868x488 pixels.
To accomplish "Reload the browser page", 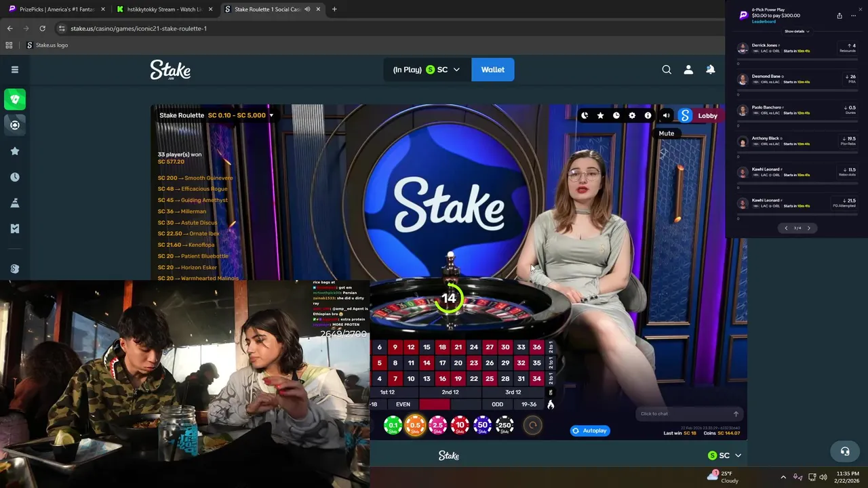I will click(42, 28).
